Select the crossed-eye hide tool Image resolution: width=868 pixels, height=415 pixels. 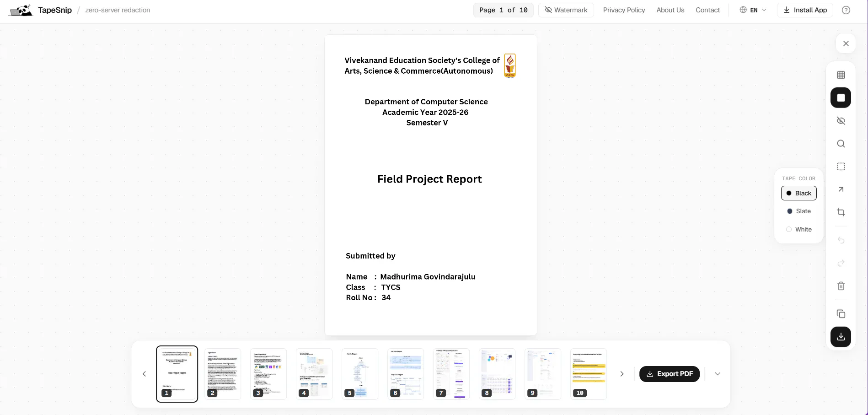pos(841,121)
